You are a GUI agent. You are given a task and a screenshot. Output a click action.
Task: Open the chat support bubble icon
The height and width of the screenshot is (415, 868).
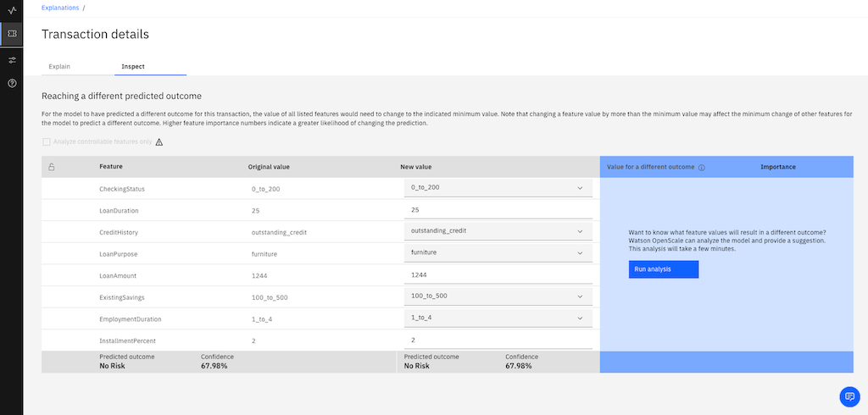point(849,396)
